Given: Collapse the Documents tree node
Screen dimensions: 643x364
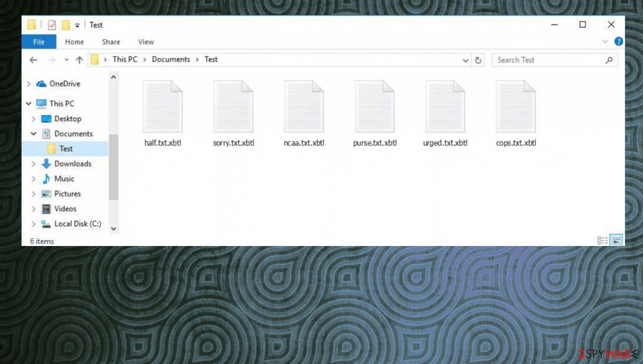Looking at the screenshot, I should point(34,134).
